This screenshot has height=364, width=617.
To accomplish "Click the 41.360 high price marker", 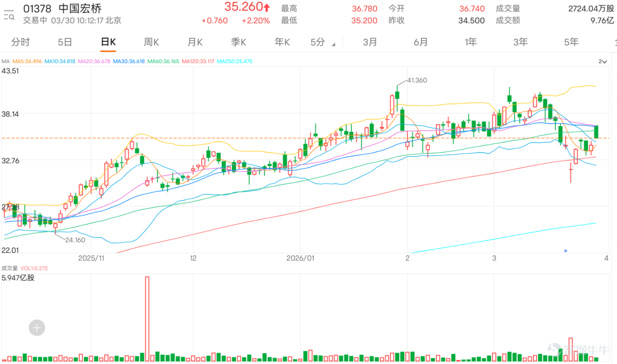I will (x=417, y=80).
